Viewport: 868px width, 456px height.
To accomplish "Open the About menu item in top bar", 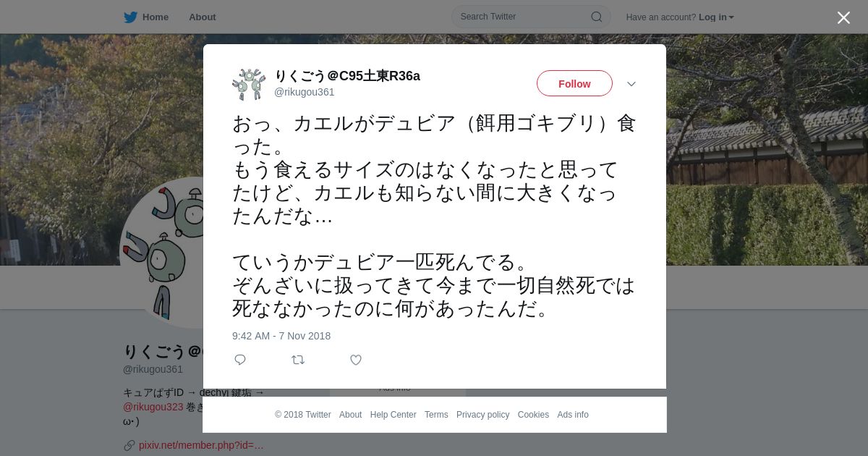I will click(202, 17).
